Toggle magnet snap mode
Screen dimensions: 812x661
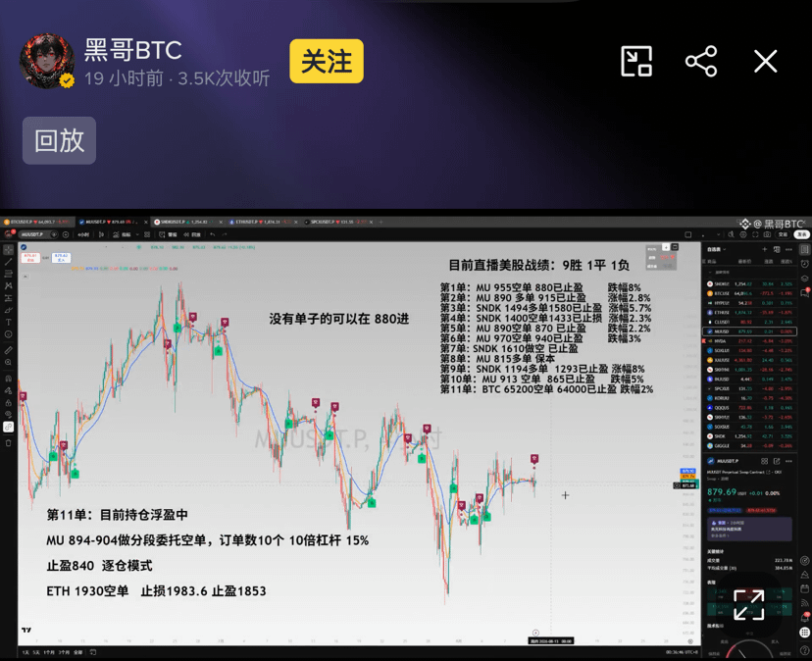(x=8, y=379)
